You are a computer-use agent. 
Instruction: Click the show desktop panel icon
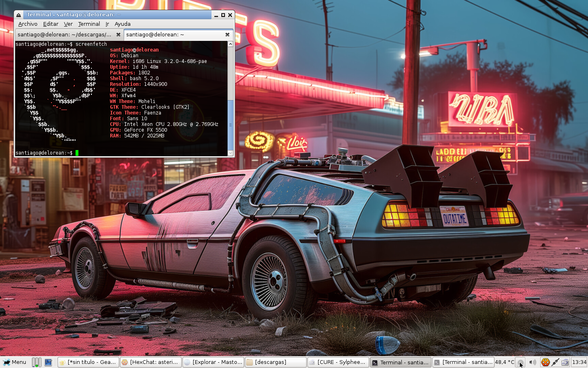click(x=49, y=362)
